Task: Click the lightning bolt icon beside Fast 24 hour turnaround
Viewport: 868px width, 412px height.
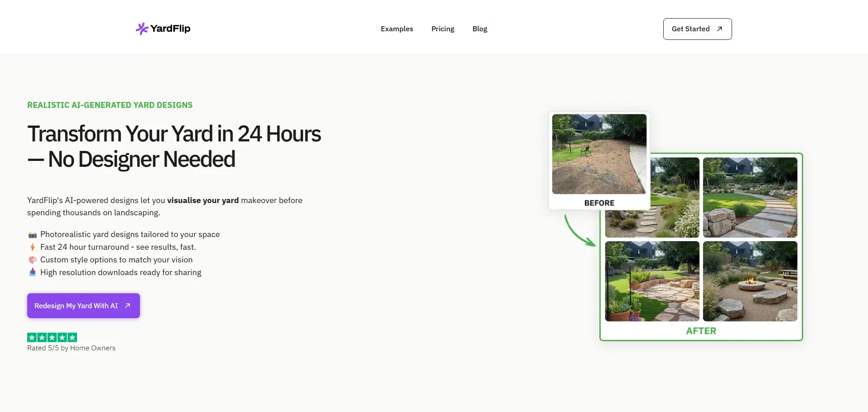Action: pyautogui.click(x=33, y=247)
